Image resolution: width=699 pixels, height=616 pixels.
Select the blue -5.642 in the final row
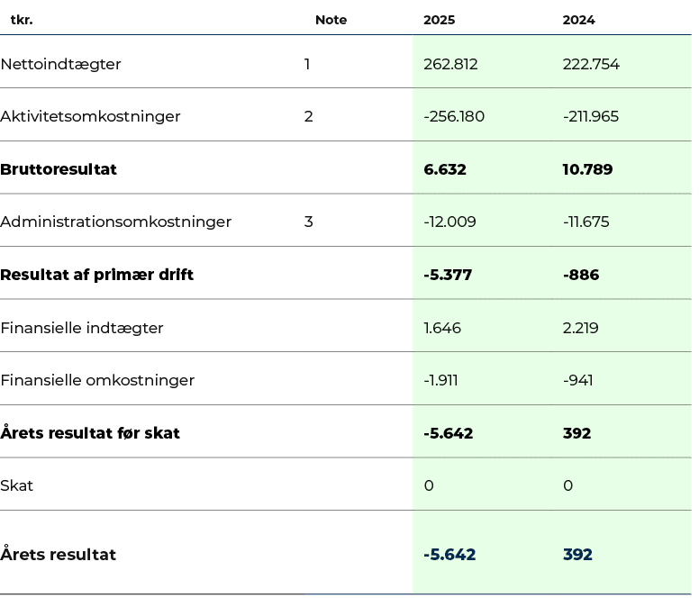pyautogui.click(x=449, y=555)
